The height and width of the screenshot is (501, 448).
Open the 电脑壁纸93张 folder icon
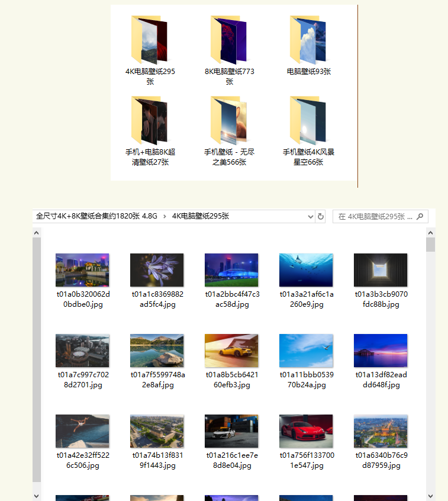pos(308,39)
